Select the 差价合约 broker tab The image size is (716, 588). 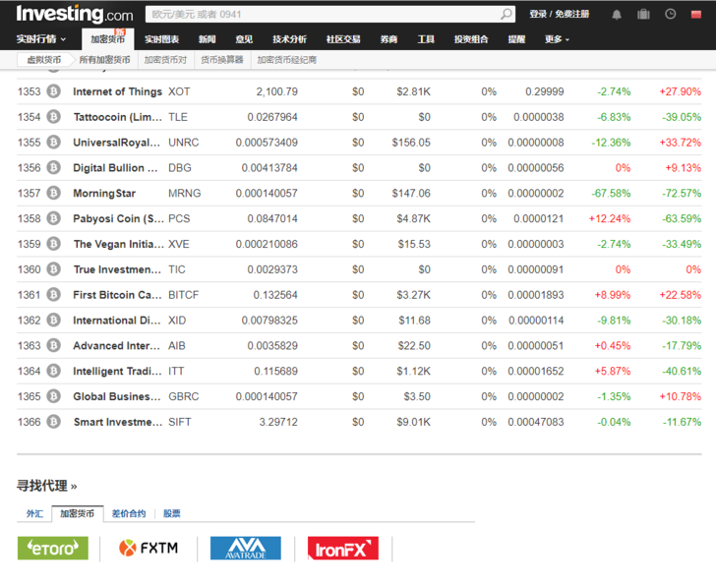[x=128, y=513]
